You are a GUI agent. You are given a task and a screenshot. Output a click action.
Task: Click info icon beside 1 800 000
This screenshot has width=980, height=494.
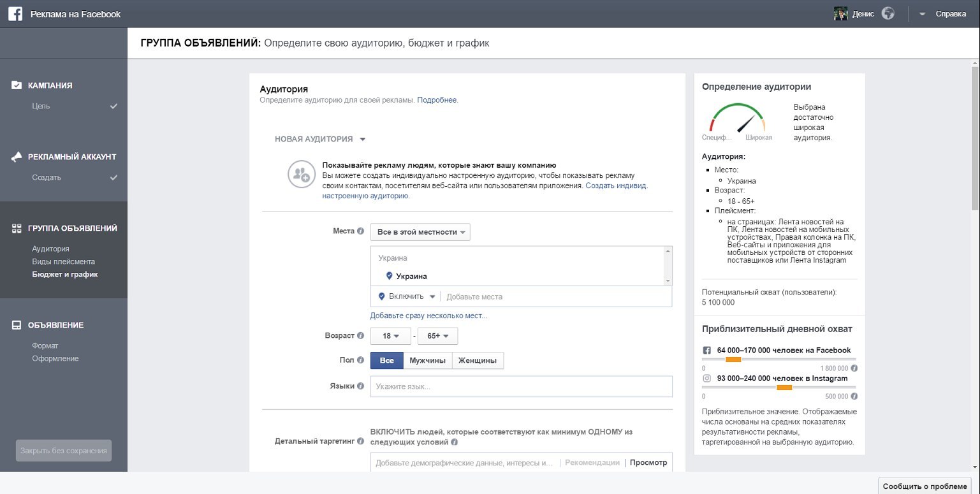point(854,368)
